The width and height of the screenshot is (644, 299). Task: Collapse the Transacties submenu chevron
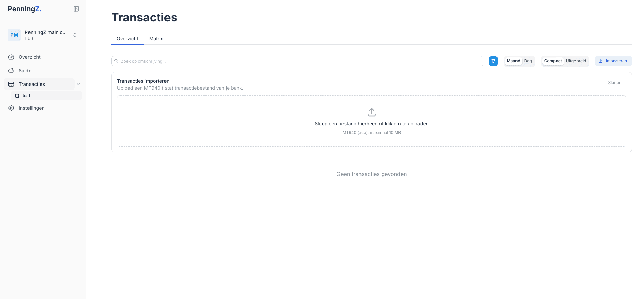click(78, 84)
